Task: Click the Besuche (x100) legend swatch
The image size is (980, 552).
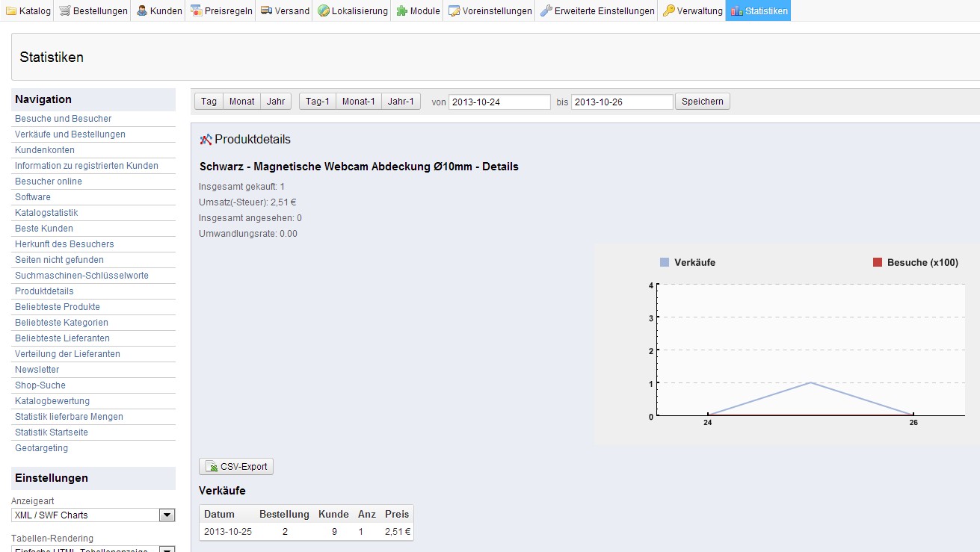Action: [x=878, y=262]
